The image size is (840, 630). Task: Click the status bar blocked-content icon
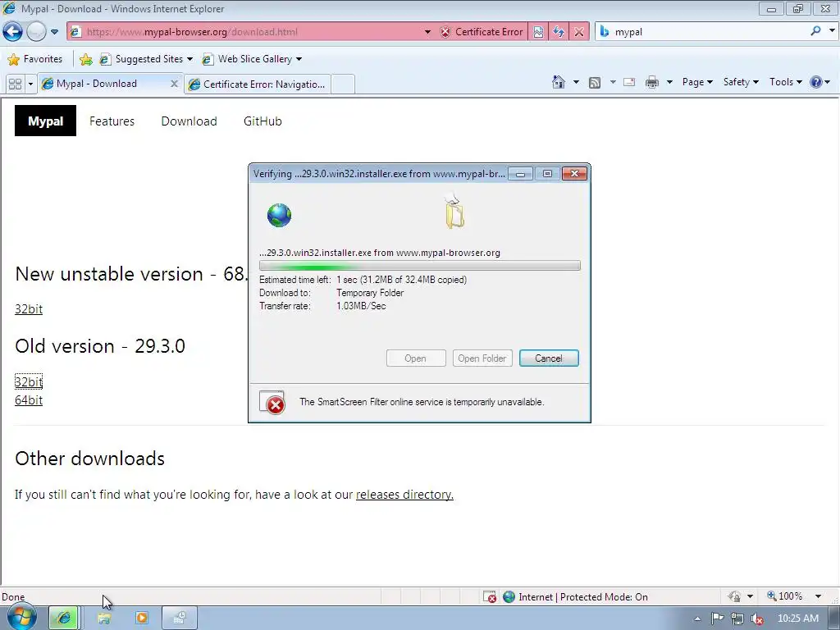click(490, 597)
